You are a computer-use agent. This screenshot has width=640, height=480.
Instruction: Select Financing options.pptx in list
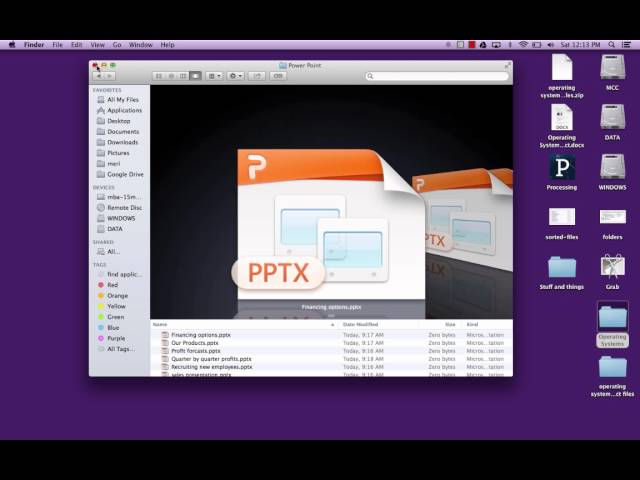click(331, 335)
